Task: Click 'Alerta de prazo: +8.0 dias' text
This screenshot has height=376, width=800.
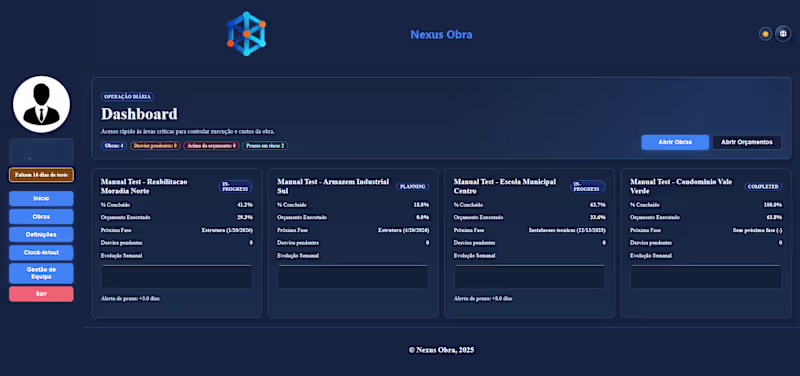Action: pos(483,298)
